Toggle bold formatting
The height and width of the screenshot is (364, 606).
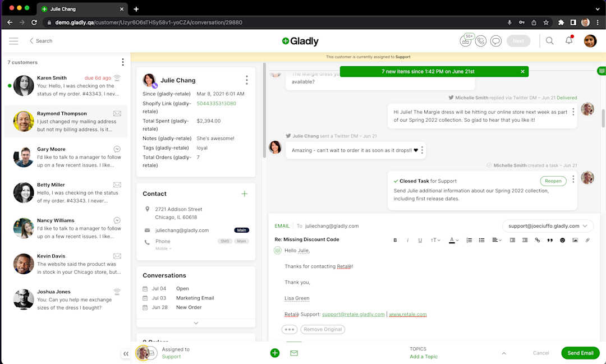pyautogui.click(x=395, y=241)
